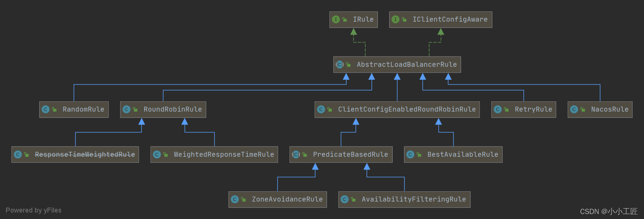This screenshot has height=219, width=644.
Task: Select the WeightedResponseTimeRule class label
Action: click(224, 154)
